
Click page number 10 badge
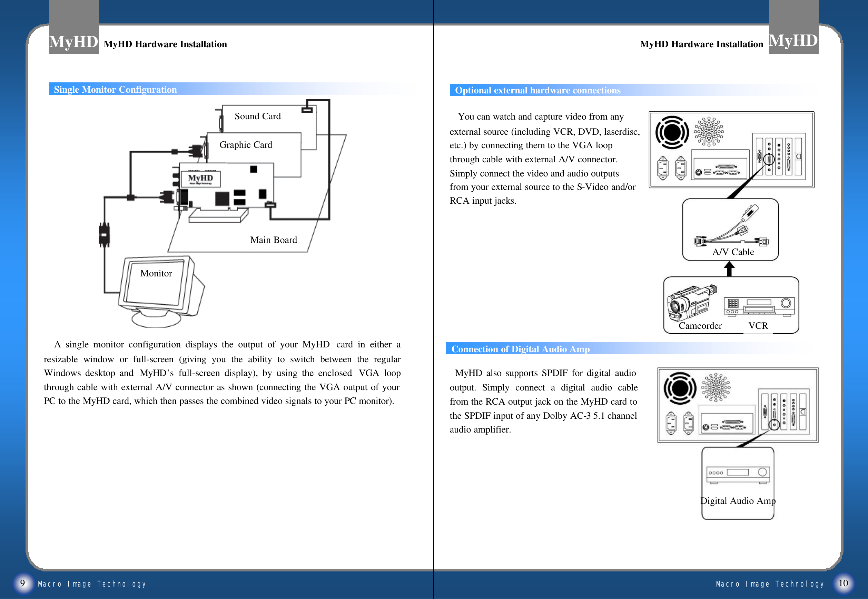(843, 583)
